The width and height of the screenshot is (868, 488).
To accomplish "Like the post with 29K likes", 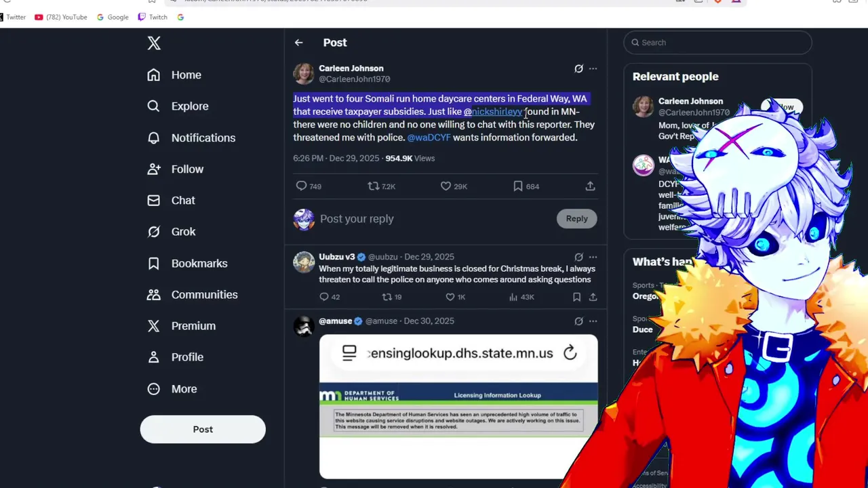I will pos(446,186).
